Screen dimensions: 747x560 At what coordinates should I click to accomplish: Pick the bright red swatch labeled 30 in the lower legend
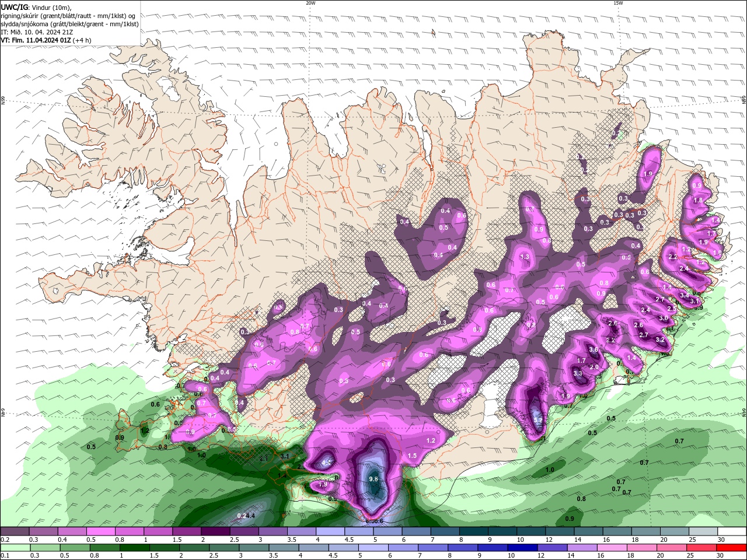[731, 548]
